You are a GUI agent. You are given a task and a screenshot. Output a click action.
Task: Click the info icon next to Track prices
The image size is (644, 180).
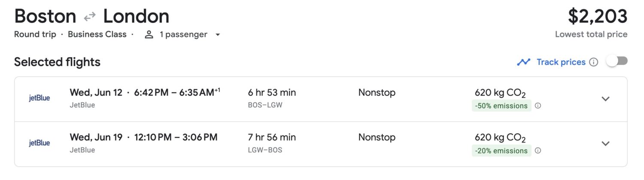point(594,62)
